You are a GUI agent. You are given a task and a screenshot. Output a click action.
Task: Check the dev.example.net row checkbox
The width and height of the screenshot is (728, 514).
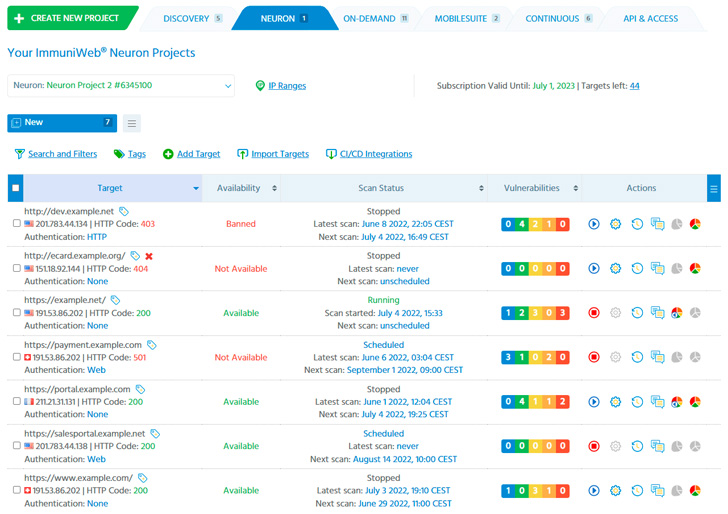(17, 223)
